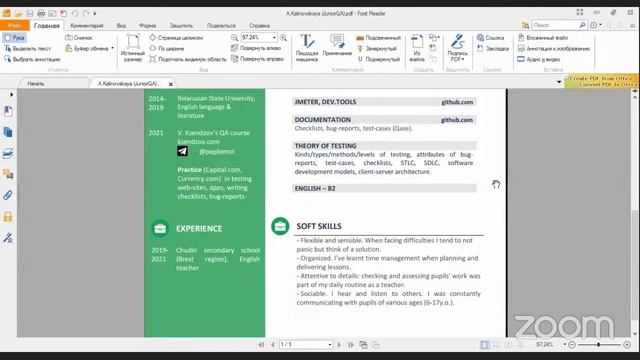Click the Open file icon in quick access
The image size is (640, 360).
click(18, 13)
